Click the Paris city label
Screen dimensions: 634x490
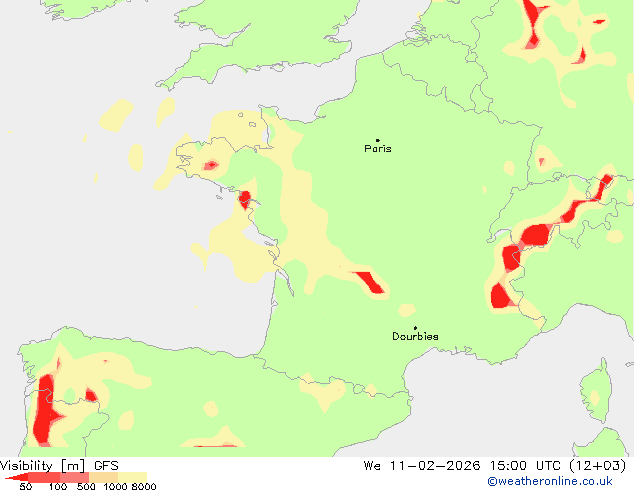coord(378,149)
